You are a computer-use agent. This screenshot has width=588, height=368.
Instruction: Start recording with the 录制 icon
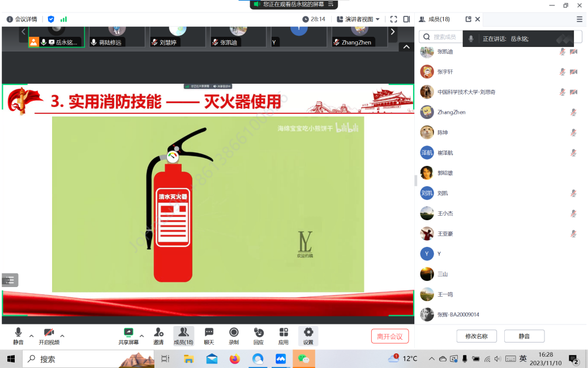(x=234, y=333)
